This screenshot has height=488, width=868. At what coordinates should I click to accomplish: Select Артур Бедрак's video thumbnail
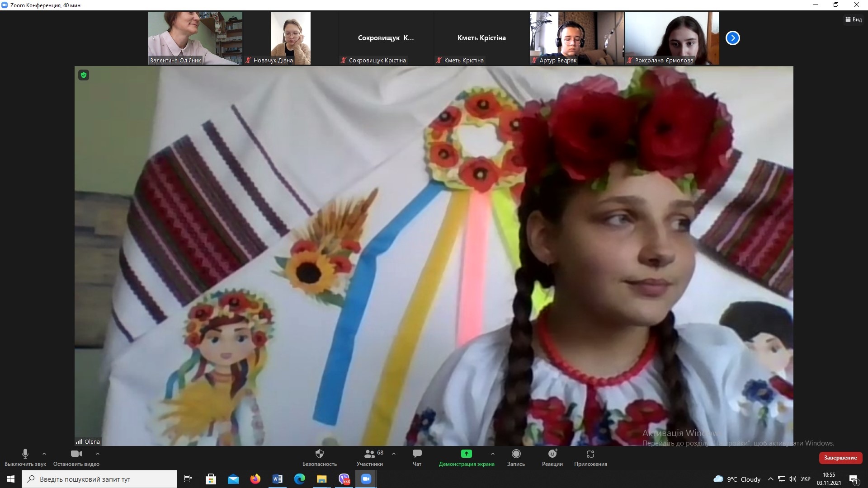(576, 38)
